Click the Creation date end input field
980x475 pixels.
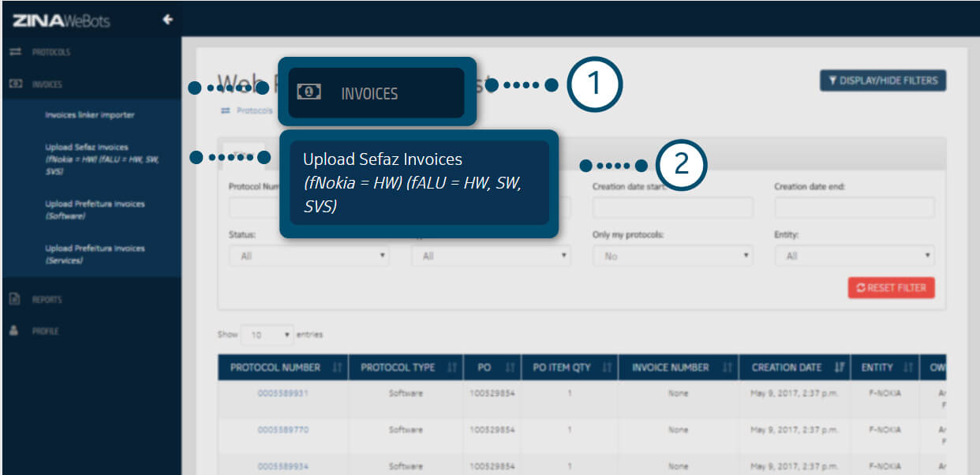point(855,208)
